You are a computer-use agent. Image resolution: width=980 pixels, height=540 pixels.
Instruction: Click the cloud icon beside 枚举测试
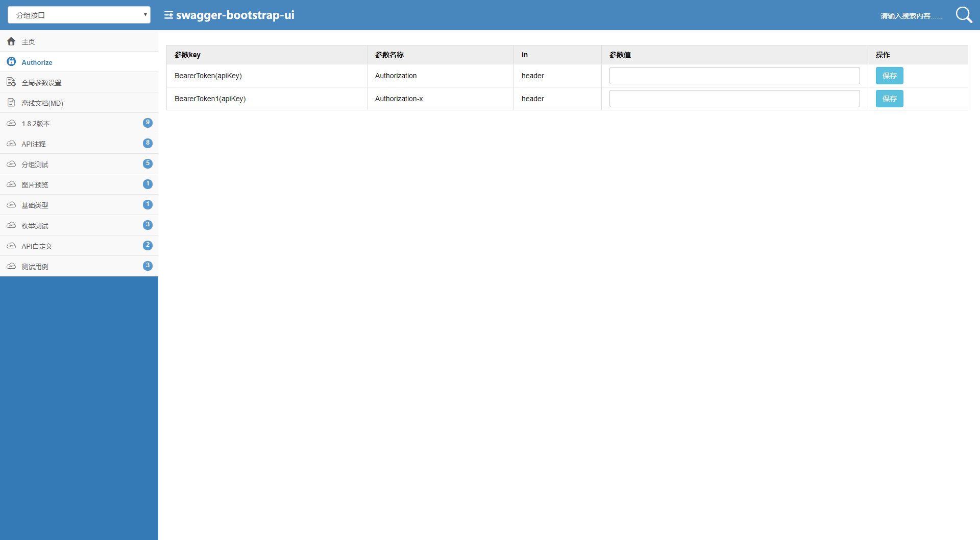click(x=11, y=225)
